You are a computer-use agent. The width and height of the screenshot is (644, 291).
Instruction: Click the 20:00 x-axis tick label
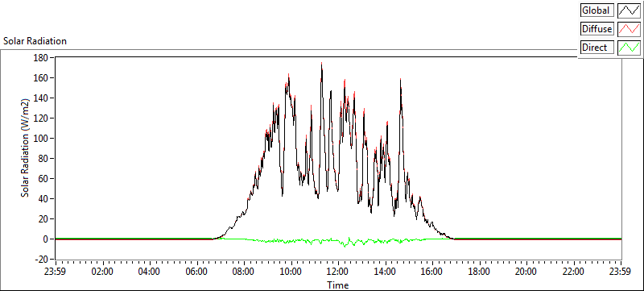(527, 272)
